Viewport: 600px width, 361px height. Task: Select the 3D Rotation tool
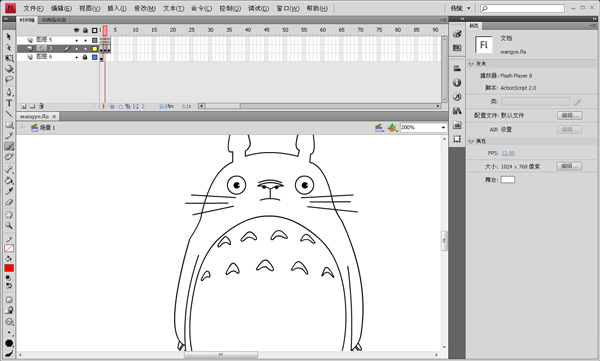point(9,69)
